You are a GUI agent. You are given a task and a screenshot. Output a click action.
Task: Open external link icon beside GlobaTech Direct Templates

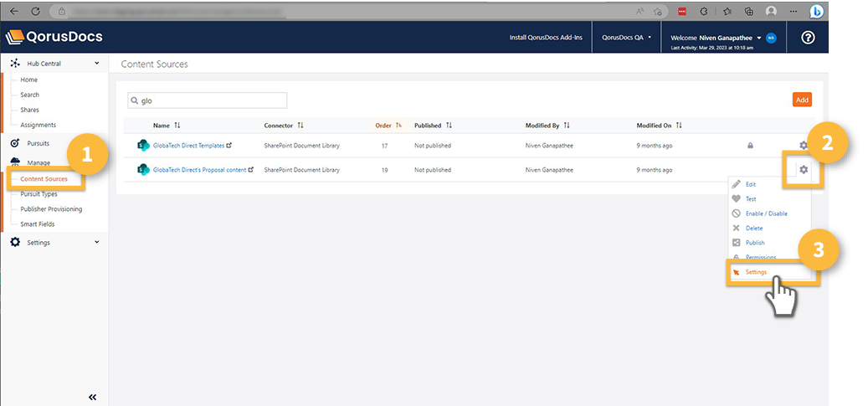pos(229,146)
